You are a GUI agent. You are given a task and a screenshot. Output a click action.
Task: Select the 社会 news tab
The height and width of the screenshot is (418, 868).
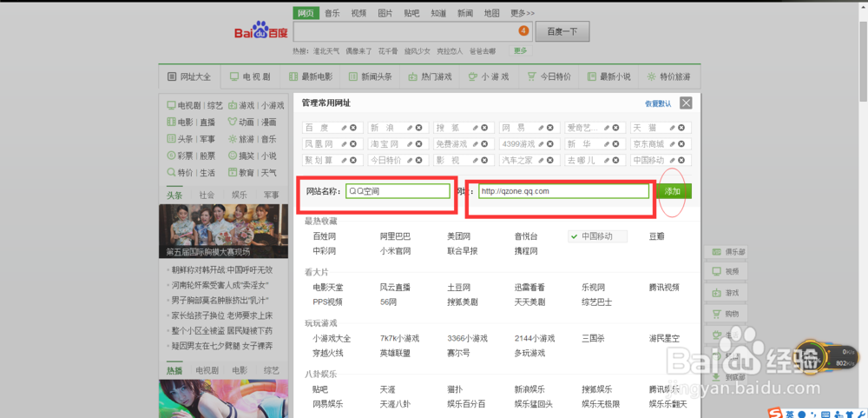[207, 196]
